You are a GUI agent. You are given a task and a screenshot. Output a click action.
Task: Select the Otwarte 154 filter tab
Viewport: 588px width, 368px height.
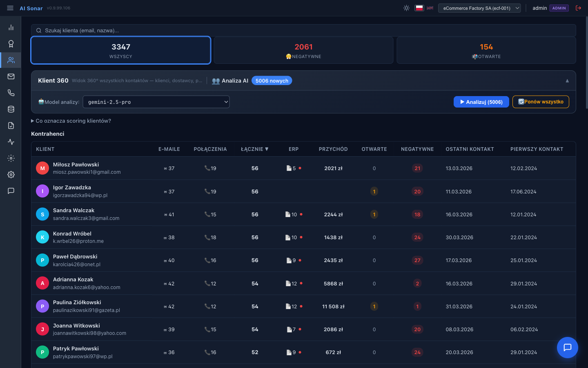(486, 50)
